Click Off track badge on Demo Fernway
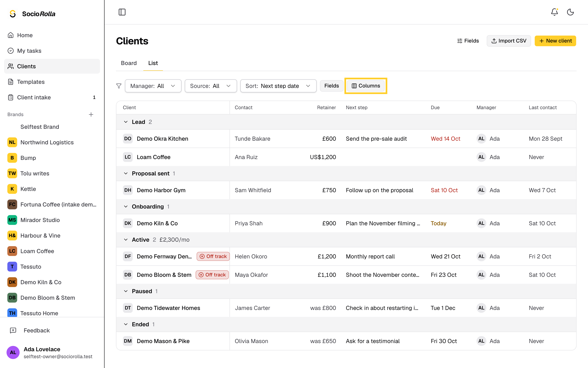This screenshot has height=368, width=588. pyautogui.click(x=213, y=257)
